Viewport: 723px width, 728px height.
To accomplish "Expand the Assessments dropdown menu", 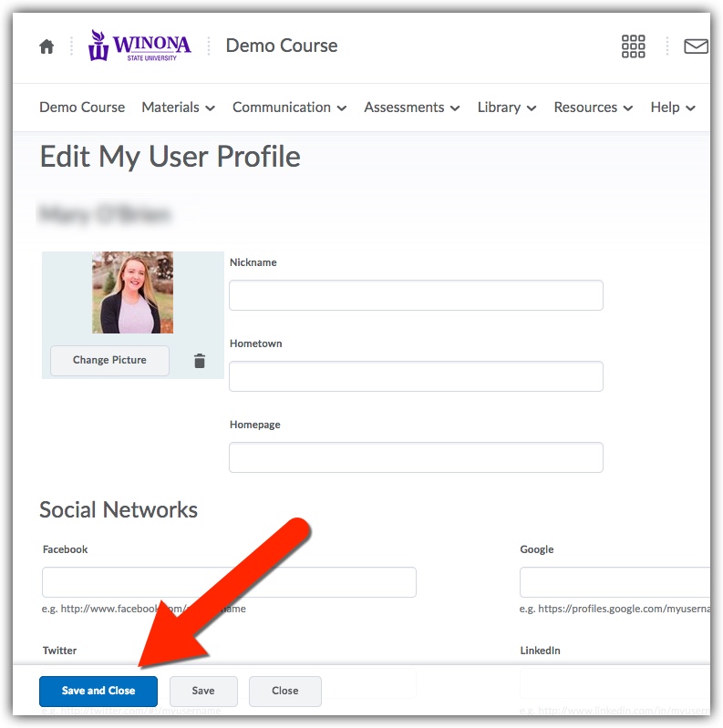I will pyautogui.click(x=412, y=108).
